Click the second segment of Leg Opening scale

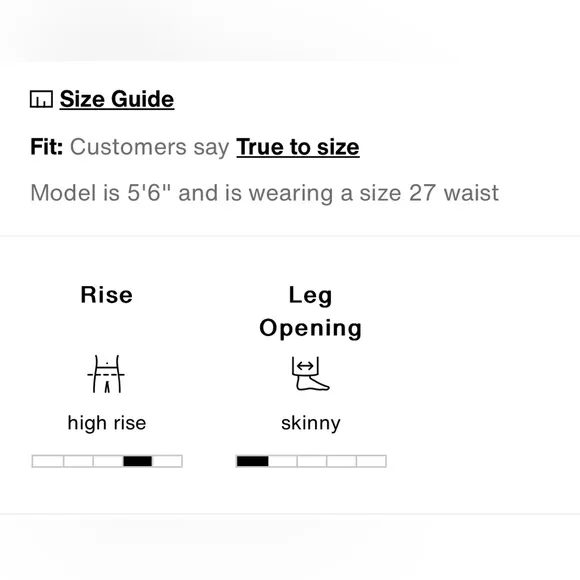coord(283,461)
